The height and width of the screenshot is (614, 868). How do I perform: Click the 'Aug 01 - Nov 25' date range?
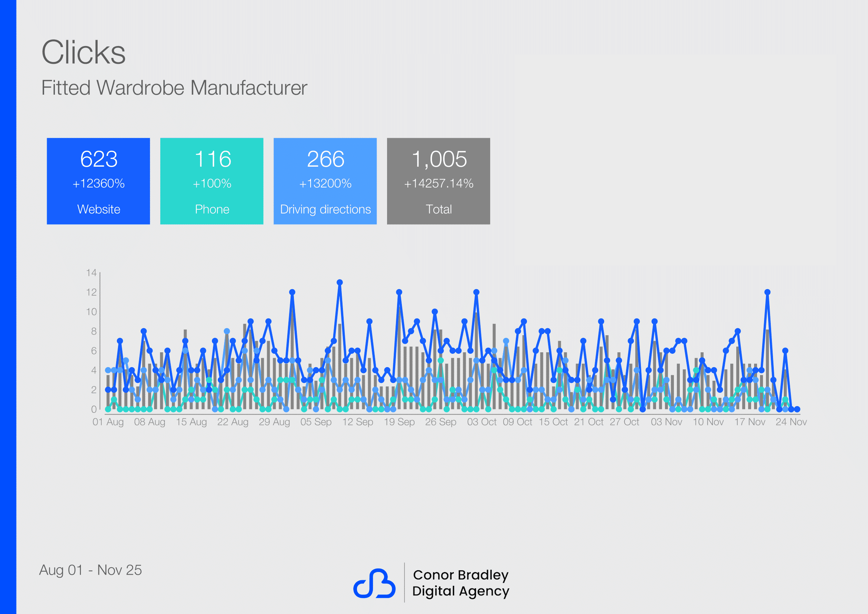[91, 570]
